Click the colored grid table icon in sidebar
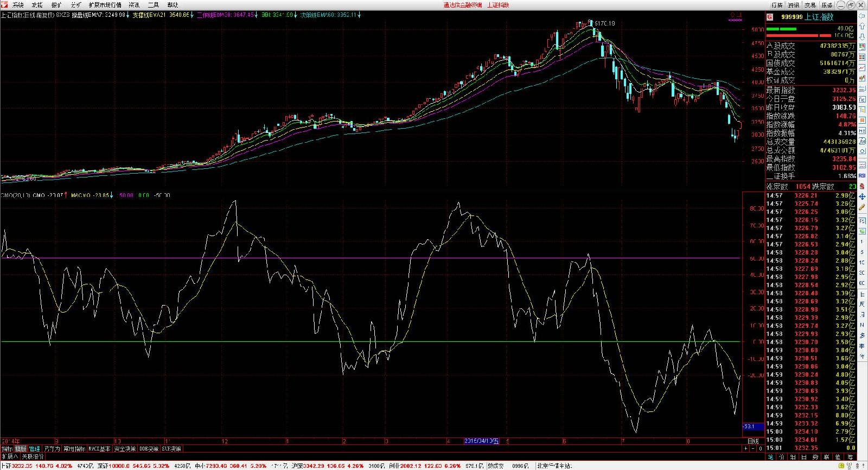Screen dimensions: 868x470 [x=862, y=58]
